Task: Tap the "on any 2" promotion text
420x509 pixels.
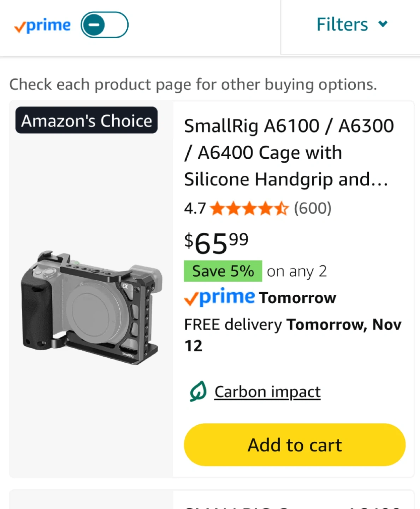Action: (297, 271)
